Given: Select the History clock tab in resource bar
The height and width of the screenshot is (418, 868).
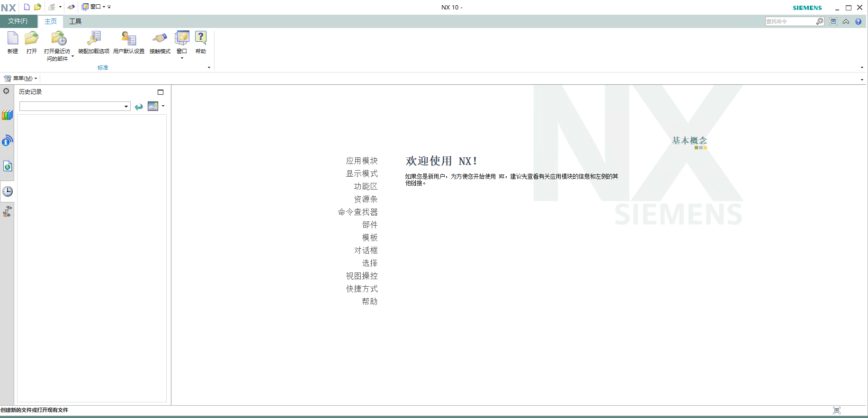Looking at the screenshot, I should (x=8, y=191).
